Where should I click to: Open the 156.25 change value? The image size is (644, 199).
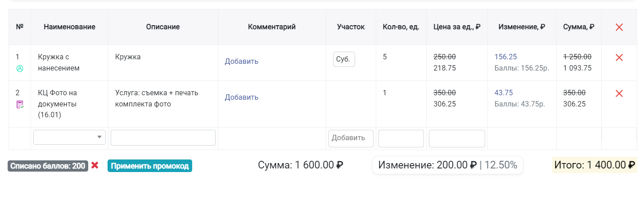click(506, 57)
